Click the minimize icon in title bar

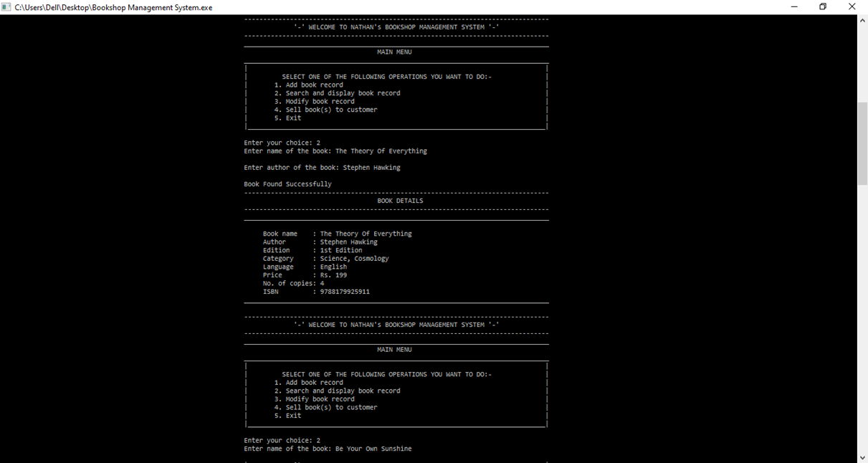[793, 6]
